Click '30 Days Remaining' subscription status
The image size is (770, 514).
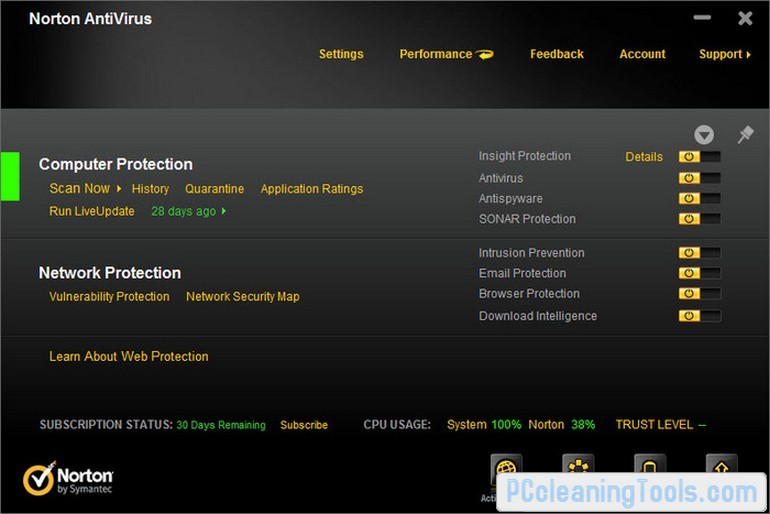tap(221, 425)
